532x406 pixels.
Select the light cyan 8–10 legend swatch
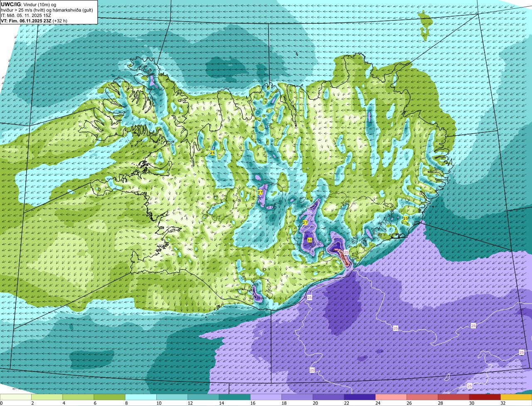click(x=141, y=397)
